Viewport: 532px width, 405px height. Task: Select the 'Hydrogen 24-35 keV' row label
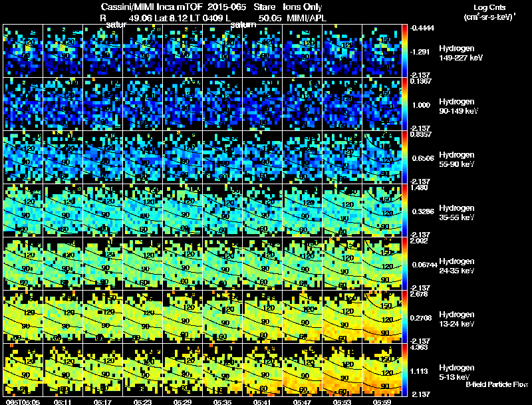tap(457, 266)
